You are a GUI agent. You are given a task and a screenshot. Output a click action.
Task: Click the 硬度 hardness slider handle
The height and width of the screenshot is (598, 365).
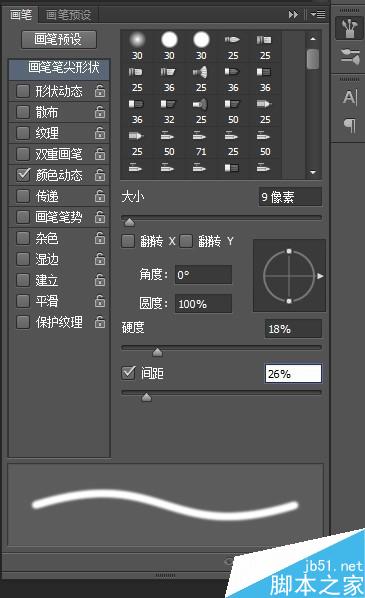157,352
